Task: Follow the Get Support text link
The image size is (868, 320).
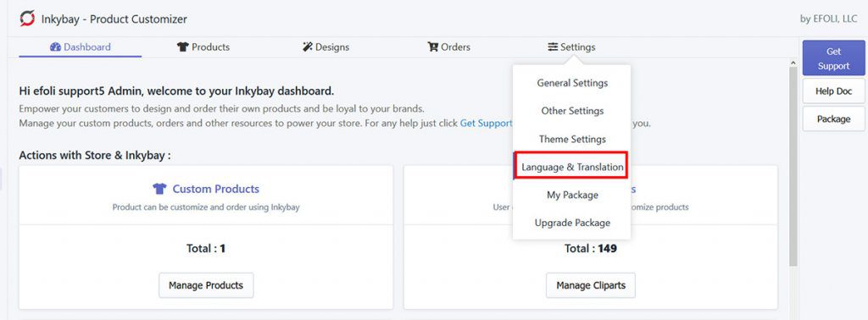Action: (486, 124)
